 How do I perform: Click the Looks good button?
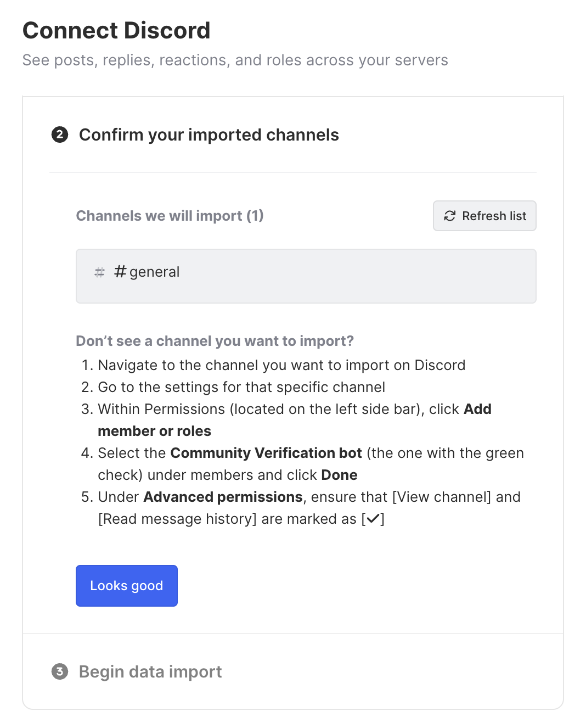click(127, 586)
